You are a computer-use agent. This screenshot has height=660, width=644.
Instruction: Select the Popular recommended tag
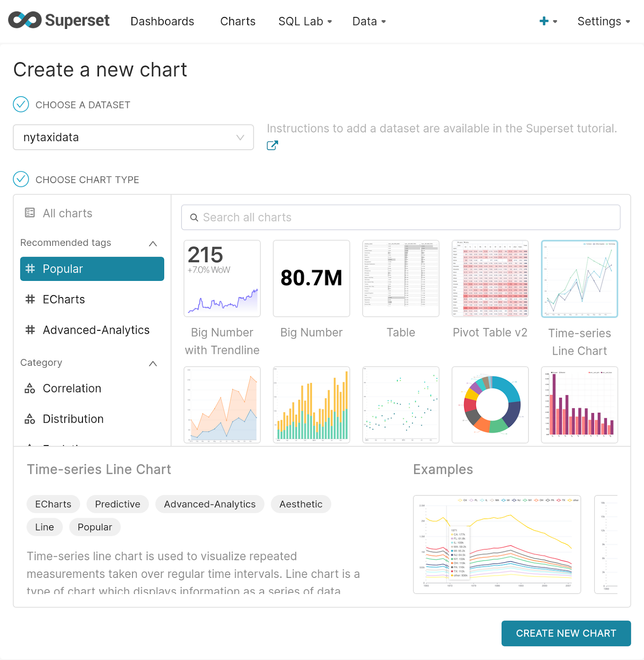(x=92, y=269)
